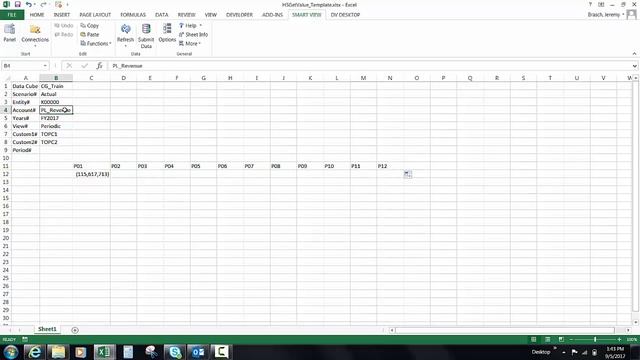Image resolution: width=640 pixels, height=360 pixels.
Task: Select cell B5 containing FY2017
Action: tap(56, 118)
